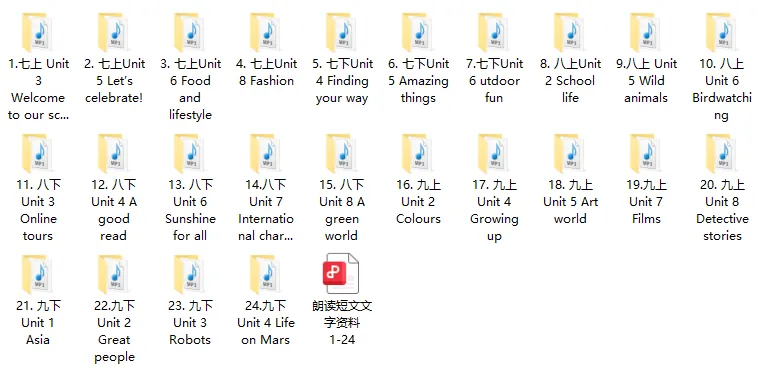Click the label "9.八上 Unit 5 Wild animals"

coord(646,81)
